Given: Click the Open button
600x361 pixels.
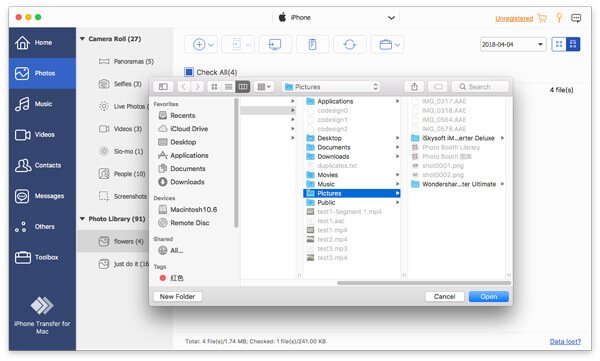Looking at the screenshot, I should (489, 296).
